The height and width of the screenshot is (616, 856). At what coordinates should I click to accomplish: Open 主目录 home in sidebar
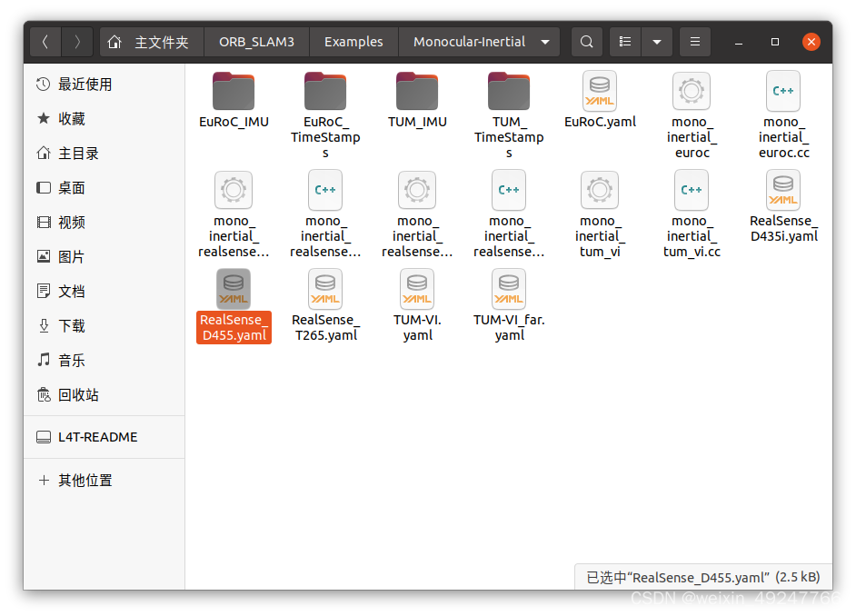tap(105, 154)
